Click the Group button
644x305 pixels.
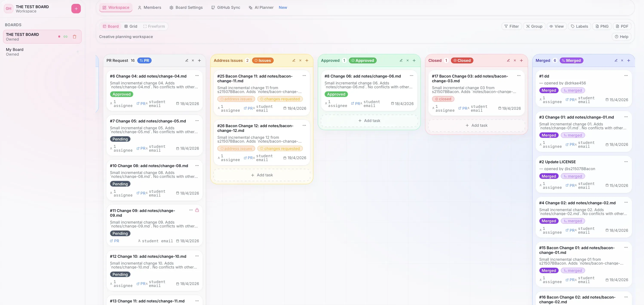(x=534, y=26)
